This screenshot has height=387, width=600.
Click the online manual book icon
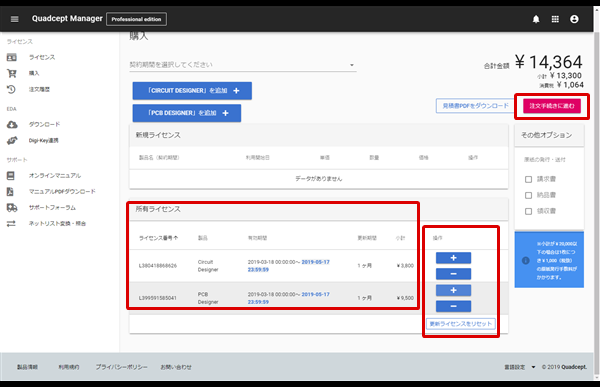11,176
